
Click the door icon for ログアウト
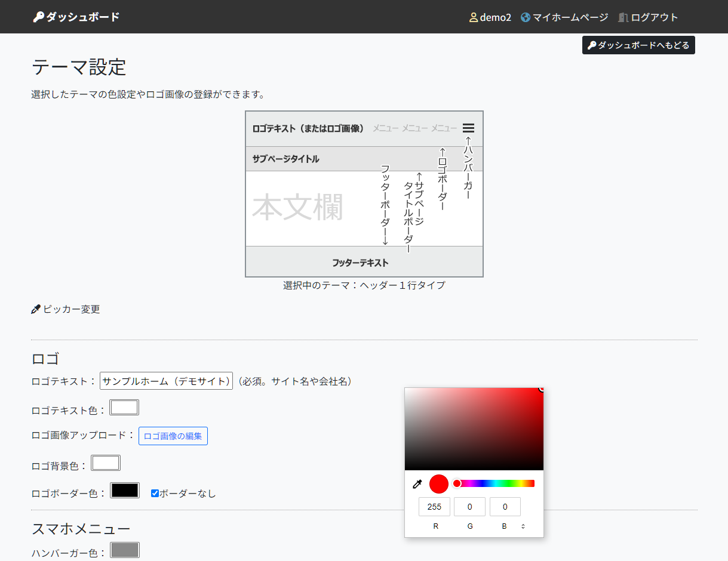pyautogui.click(x=623, y=17)
